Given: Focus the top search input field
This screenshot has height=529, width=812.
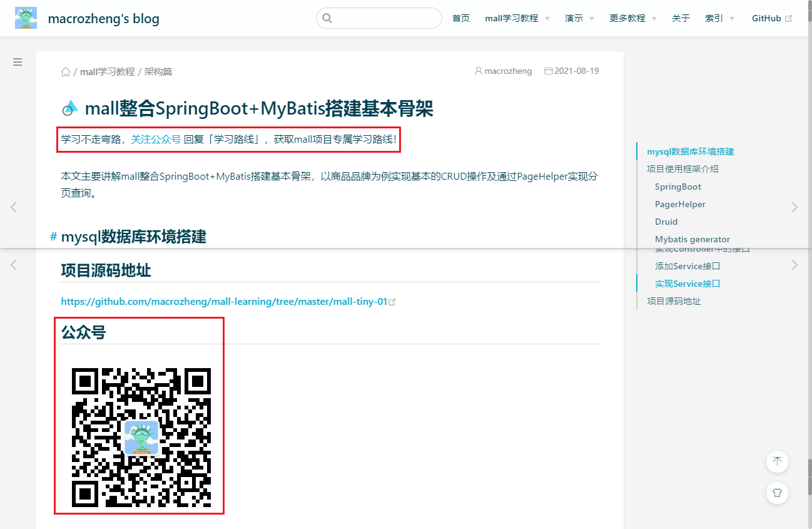Looking at the screenshot, I should (379, 18).
